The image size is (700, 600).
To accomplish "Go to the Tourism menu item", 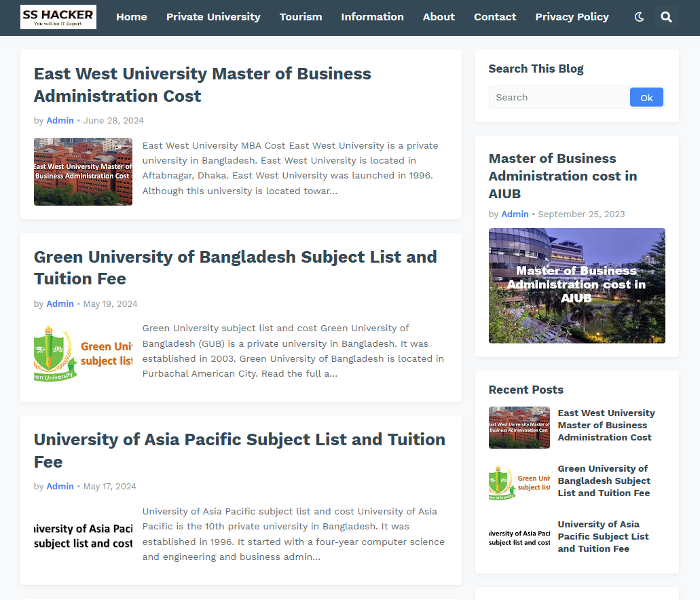I will click(301, 17).
